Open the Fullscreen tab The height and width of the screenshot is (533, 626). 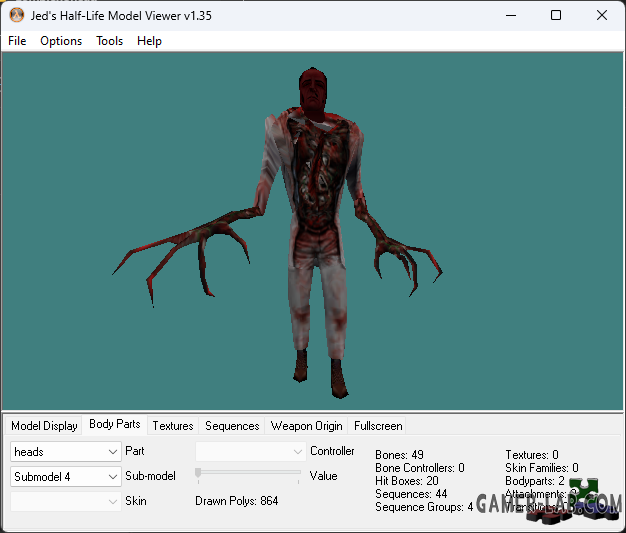click(x=378, y=426)
